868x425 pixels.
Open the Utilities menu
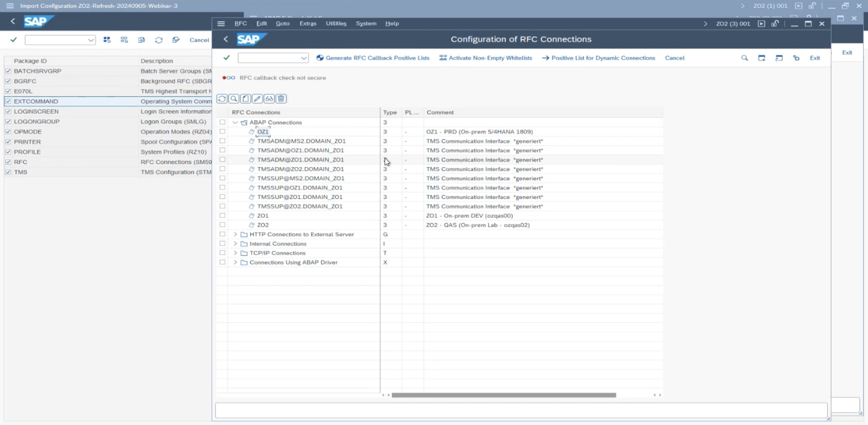(336, 24)
